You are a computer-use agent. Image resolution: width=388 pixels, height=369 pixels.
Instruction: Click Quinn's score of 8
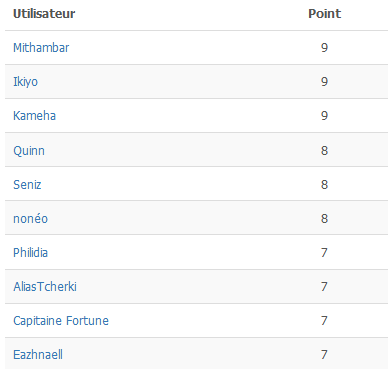coord(324,150)
